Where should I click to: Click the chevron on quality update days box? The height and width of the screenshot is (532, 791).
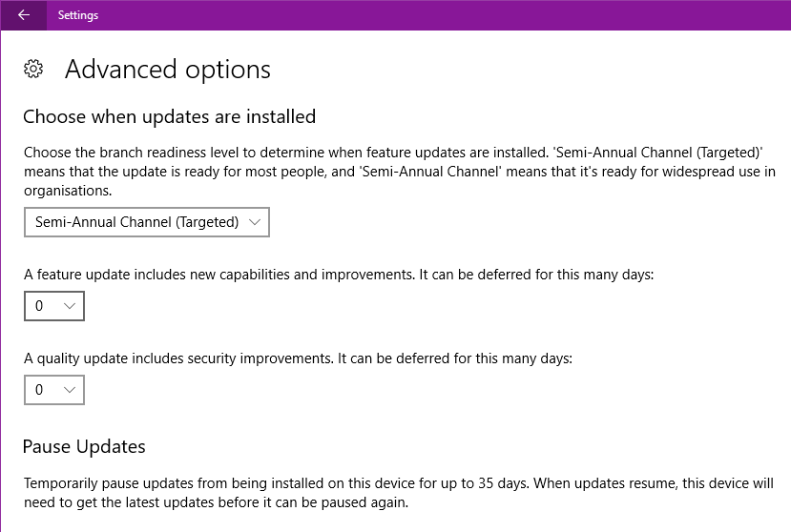[69, 390]
